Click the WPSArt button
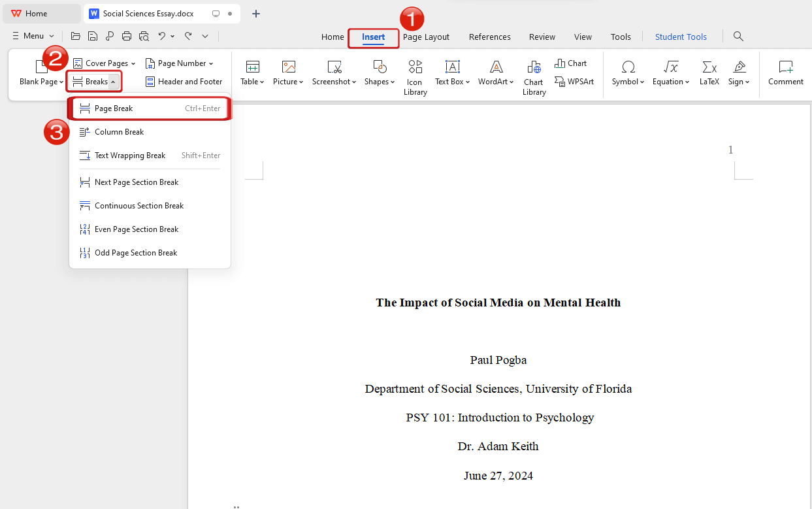 pos(574,82)
